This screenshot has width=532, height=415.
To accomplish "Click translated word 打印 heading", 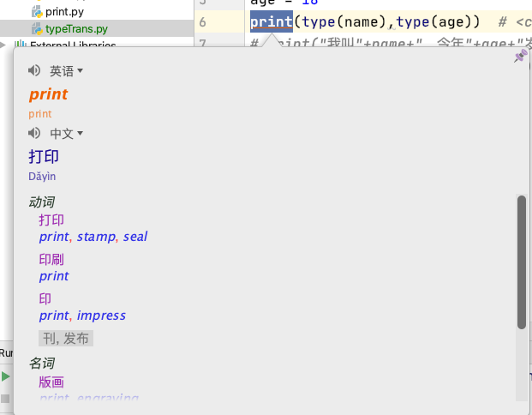I will (44, 157).
